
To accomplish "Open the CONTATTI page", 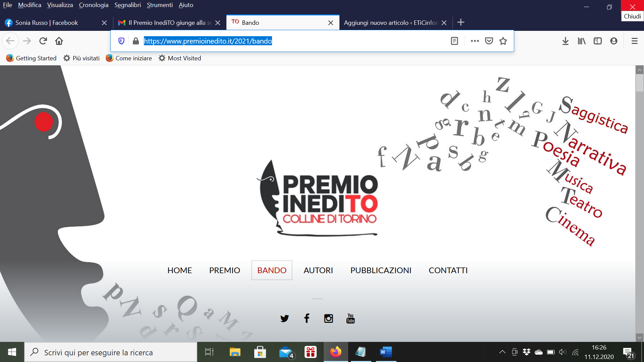I will (x=448, y=270).
